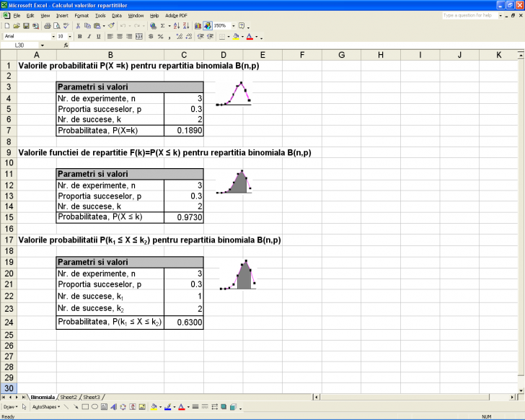Open Print Preview
Viewport: 525px width, 420px height.
(x=57, y=26)
